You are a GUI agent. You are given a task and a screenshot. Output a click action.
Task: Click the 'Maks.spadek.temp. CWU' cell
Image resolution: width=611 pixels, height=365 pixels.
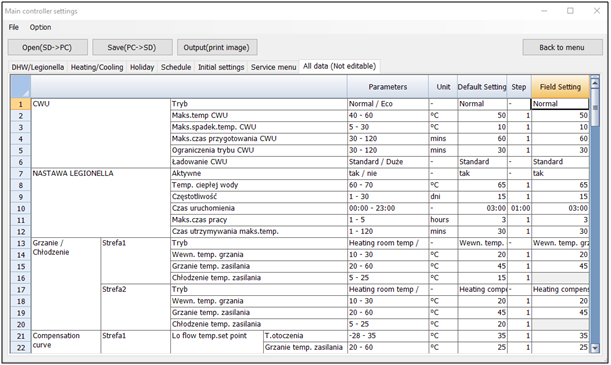tap(259, 127)
